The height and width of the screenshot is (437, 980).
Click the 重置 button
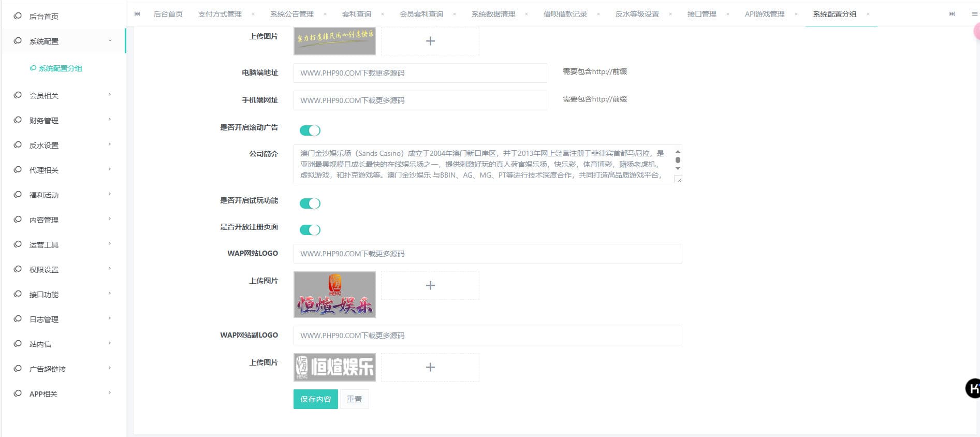click(354, 399)
